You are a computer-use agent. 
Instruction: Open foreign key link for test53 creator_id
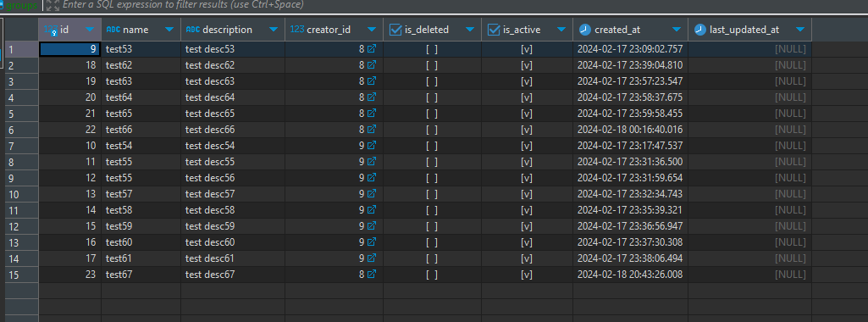(x=372, y=49)
